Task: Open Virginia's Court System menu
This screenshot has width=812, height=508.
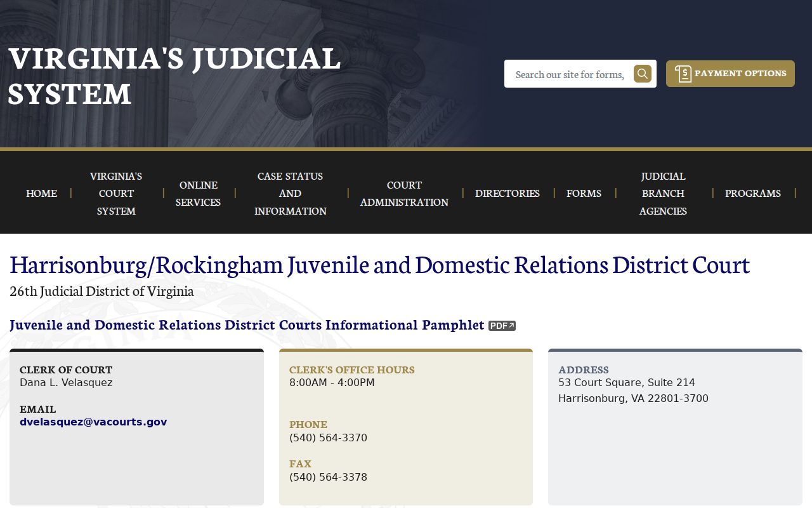Action: (x=116, y=193)
